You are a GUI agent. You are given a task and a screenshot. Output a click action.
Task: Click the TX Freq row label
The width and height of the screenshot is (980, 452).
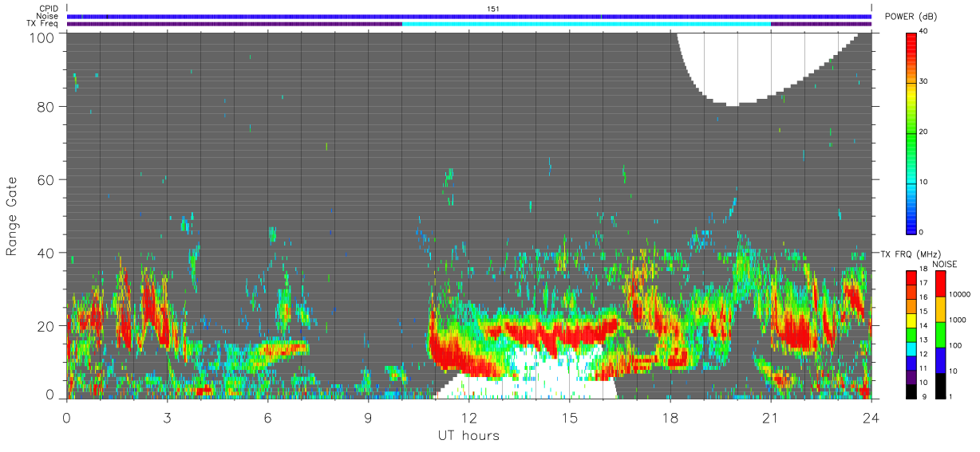[x=42, y=24]
